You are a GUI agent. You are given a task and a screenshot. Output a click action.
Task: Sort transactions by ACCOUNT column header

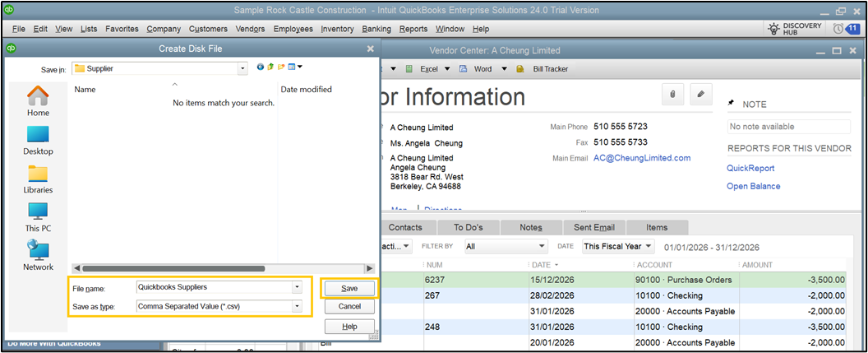coord(654,265)
